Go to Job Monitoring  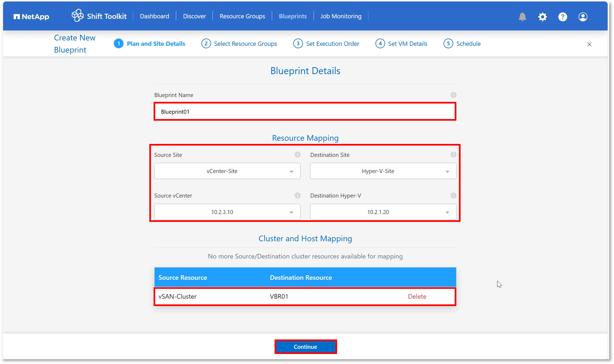pyautogui.click(x=341, y=16)
